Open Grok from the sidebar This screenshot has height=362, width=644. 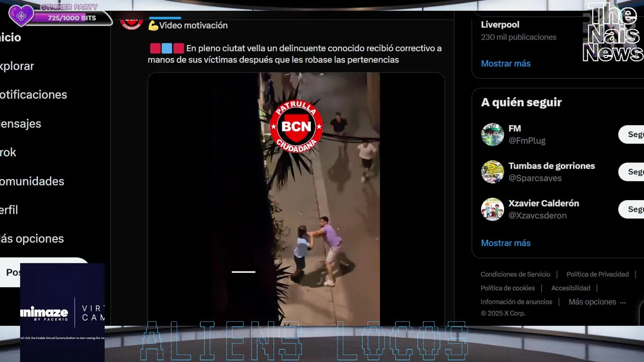coord(8,152)
